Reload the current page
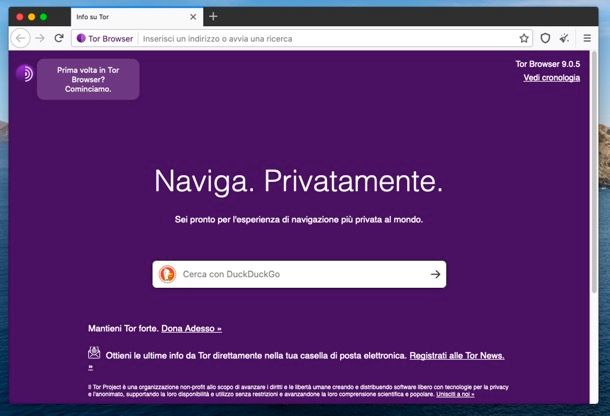The width and height of the screenshot is (610, 416). (59, 38)
